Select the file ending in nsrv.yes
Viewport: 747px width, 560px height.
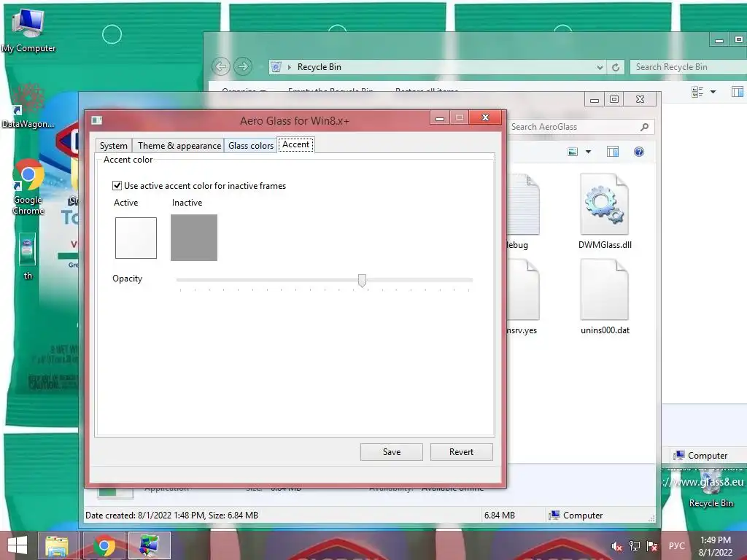pyautogui.click(x=522, y=297)
